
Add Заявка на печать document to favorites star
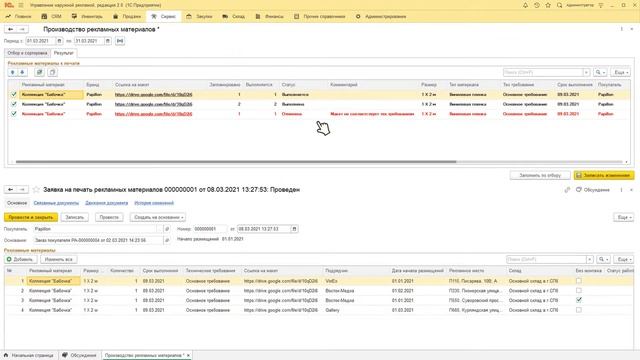point(36,189)
